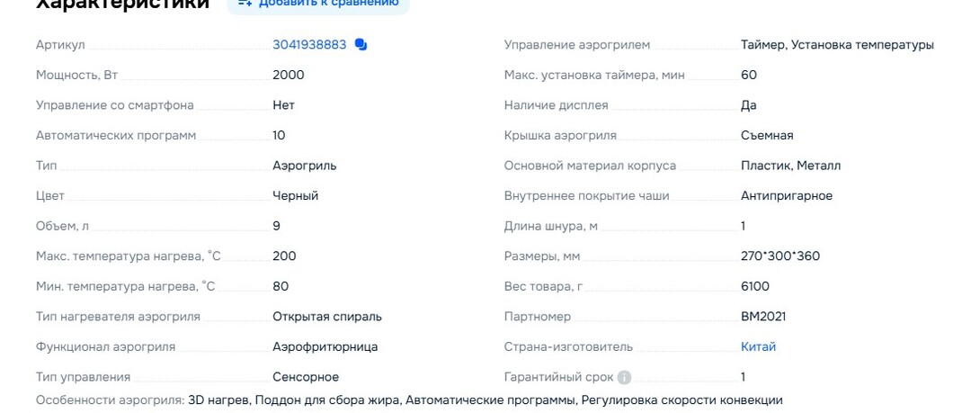Click the Аэрогриль type value
This screenshot has height=413, width=980.
305,166
